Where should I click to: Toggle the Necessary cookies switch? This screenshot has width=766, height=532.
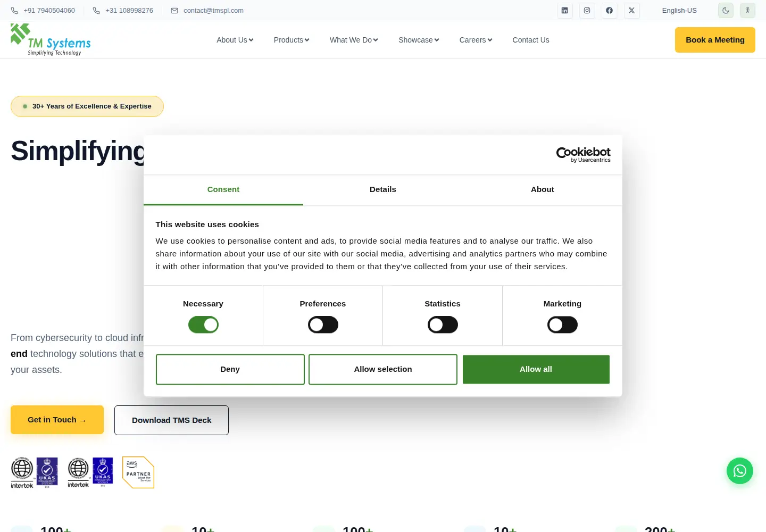[x=203, y=325]
